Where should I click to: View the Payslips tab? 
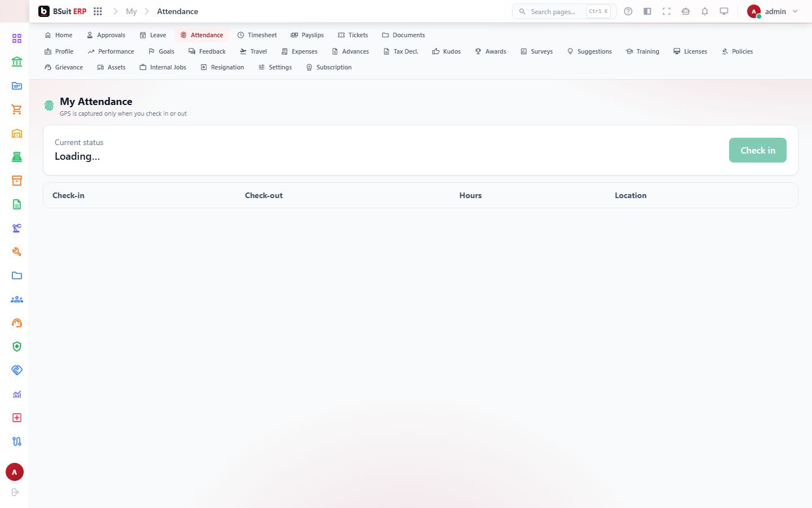tap(307, 35)
